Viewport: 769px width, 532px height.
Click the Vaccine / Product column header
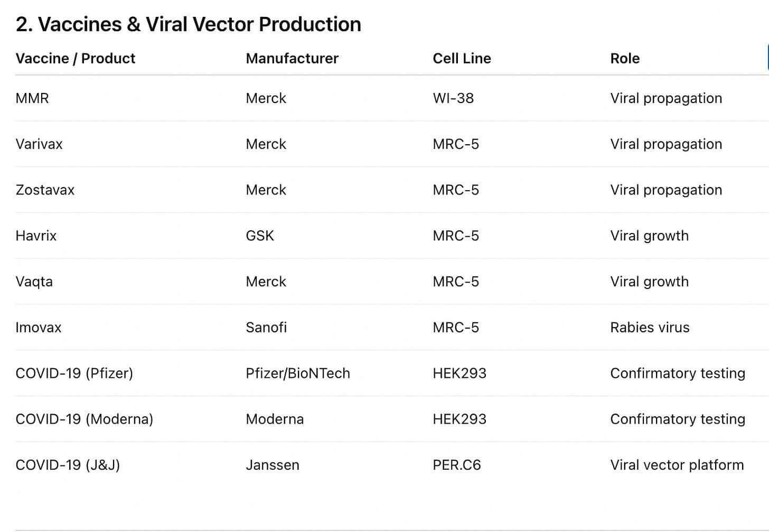click(x=76, y=58)
